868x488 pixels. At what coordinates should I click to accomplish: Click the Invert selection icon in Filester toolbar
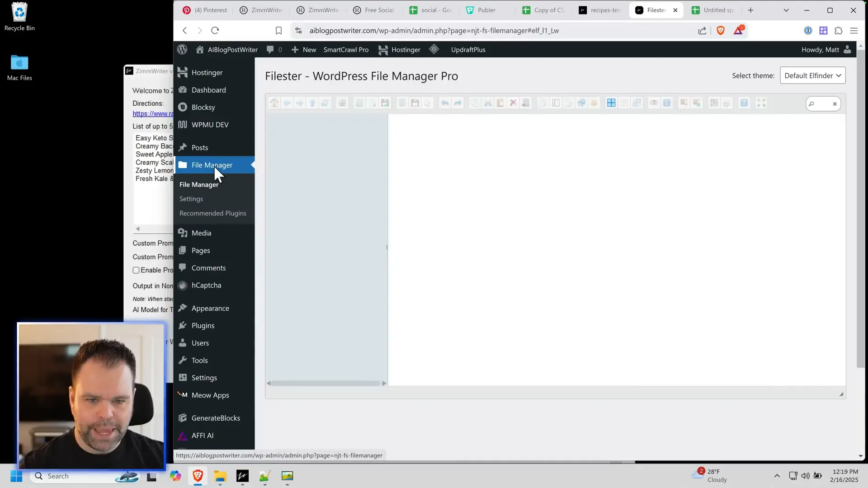coord(637,103)
